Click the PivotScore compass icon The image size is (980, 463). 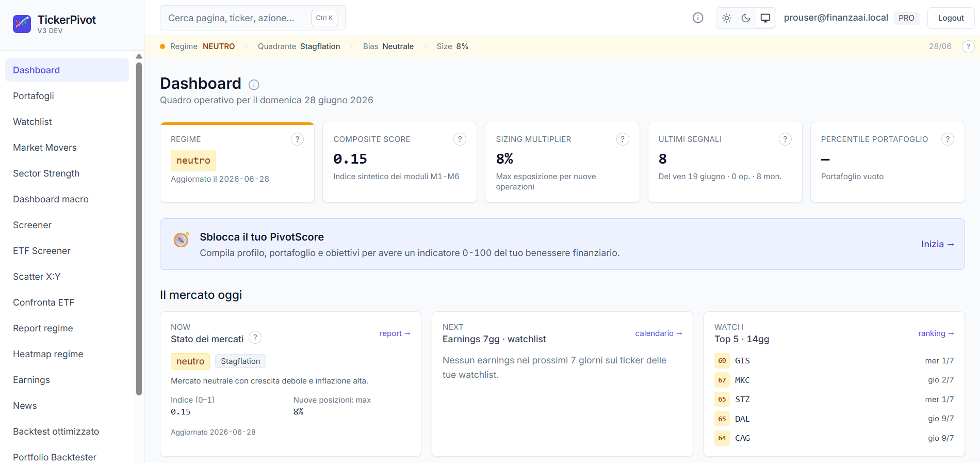[x=181, y=240]
